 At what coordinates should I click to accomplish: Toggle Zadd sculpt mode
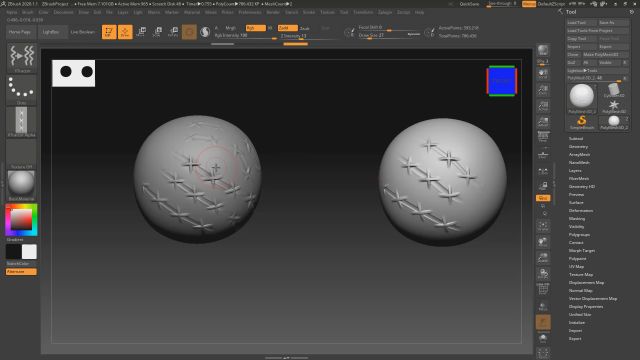click(x=287, y=28)
